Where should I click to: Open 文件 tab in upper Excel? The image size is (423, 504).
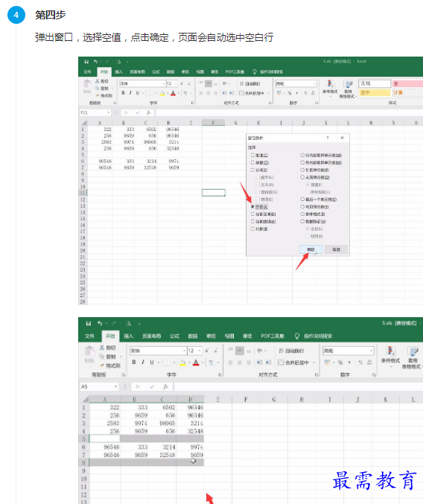click(87, 71)
